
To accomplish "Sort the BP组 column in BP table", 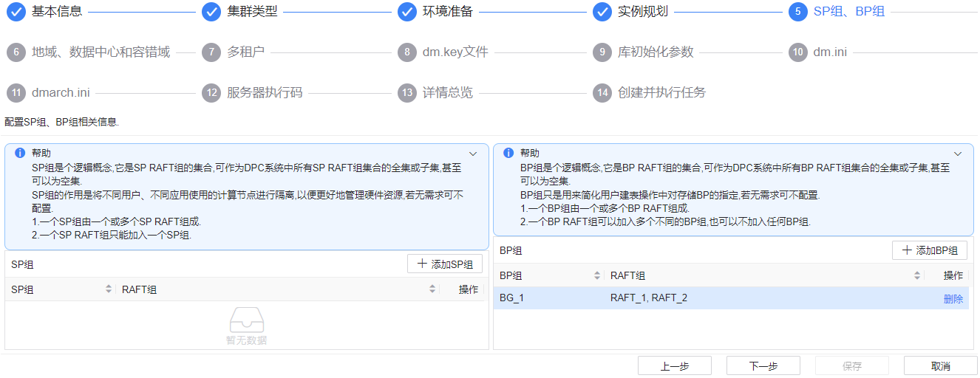I will 597,275.
